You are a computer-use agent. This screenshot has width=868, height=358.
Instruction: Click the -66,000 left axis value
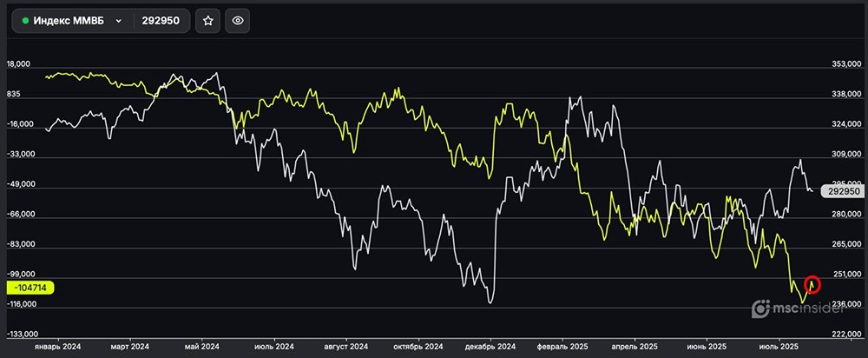click(x=20, y=215)
